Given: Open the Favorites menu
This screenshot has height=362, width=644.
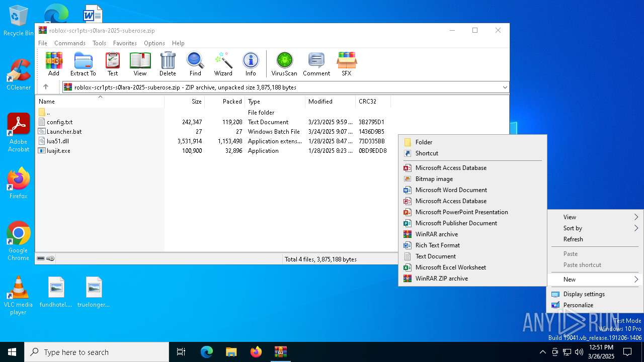Looking at the screenshot, I should point(125,43).
